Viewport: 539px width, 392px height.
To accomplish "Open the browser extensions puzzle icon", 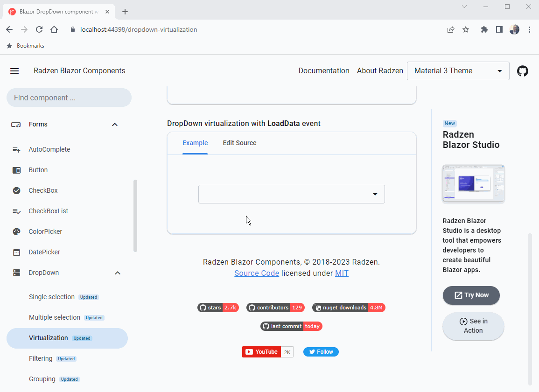I will coord(484,29).
